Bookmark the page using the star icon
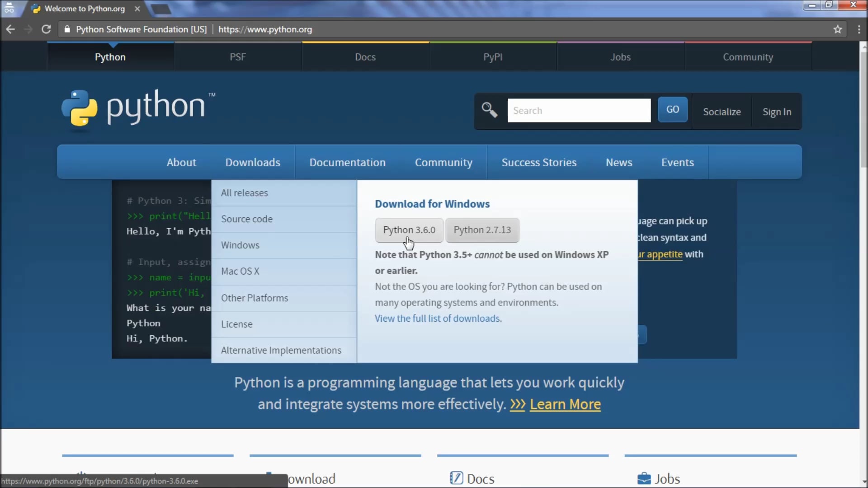868x488 pixels. [x=838, y=29]
